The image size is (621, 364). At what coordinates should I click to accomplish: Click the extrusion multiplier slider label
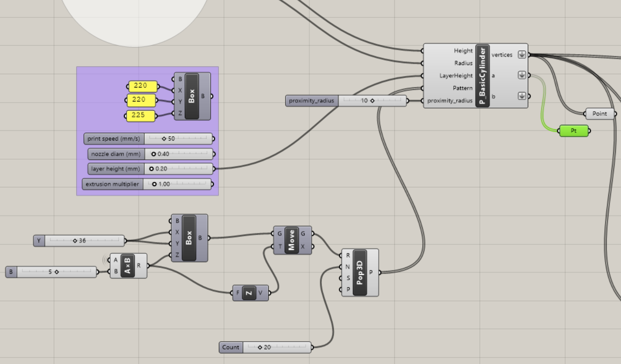coord(112,184)
